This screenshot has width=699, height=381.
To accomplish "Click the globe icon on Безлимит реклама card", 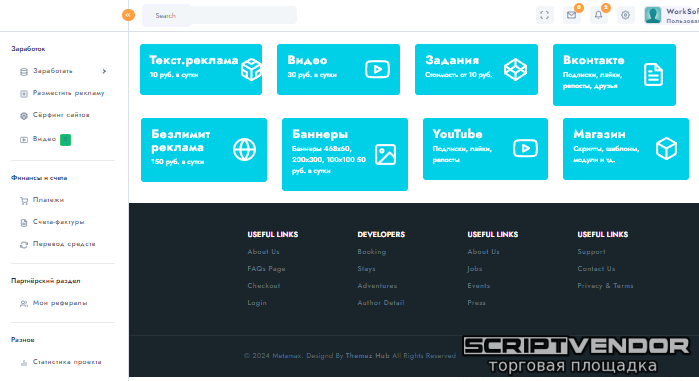I will pos(244,149).
